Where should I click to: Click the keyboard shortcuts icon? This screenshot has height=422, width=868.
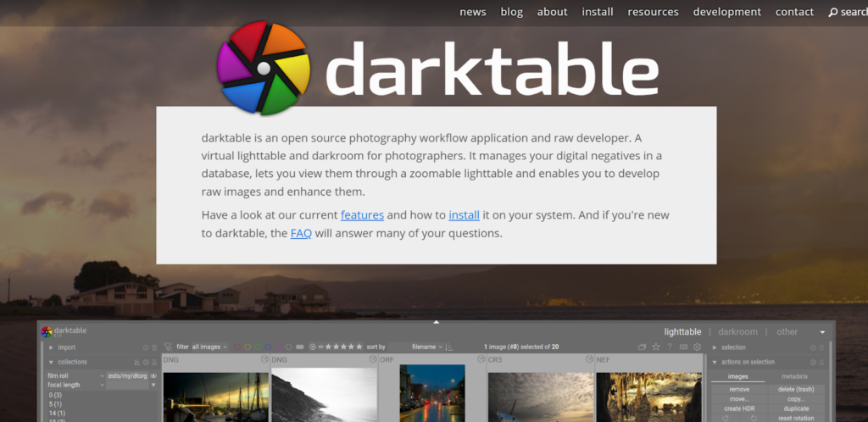tap(683, 347)
